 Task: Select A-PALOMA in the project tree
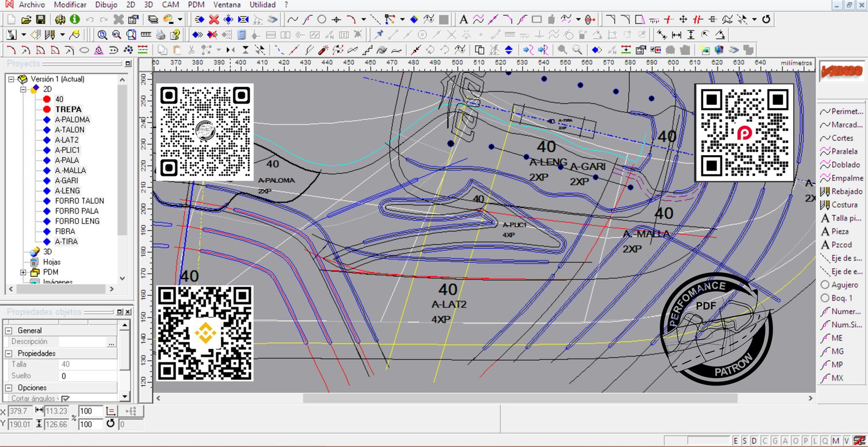72,119
